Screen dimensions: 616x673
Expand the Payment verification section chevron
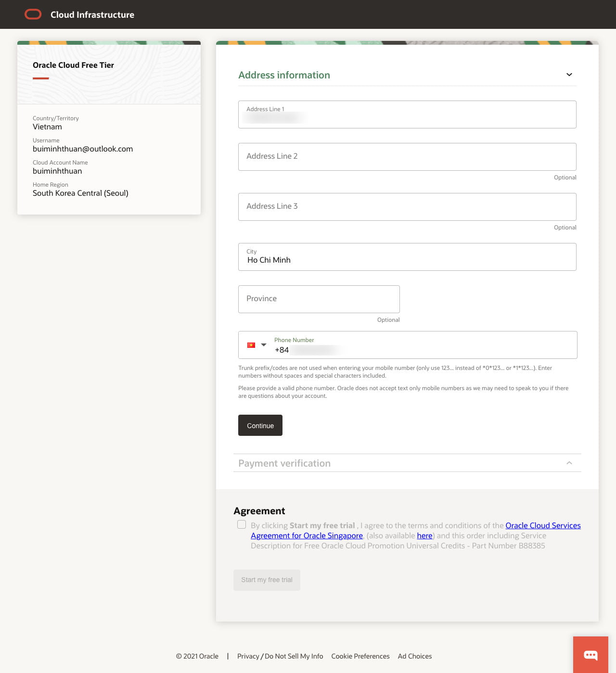[569, 463]
